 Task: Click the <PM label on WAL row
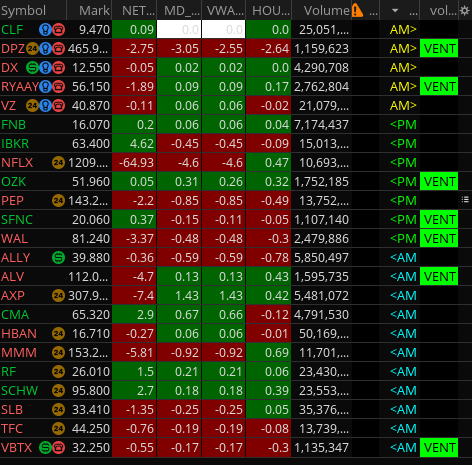(x=403, y=239)
